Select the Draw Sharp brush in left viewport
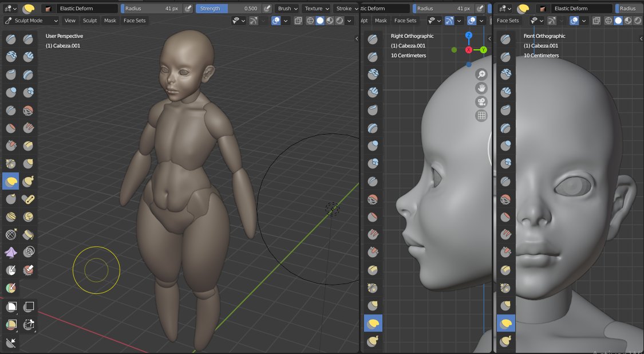 [x=29, y=39]
